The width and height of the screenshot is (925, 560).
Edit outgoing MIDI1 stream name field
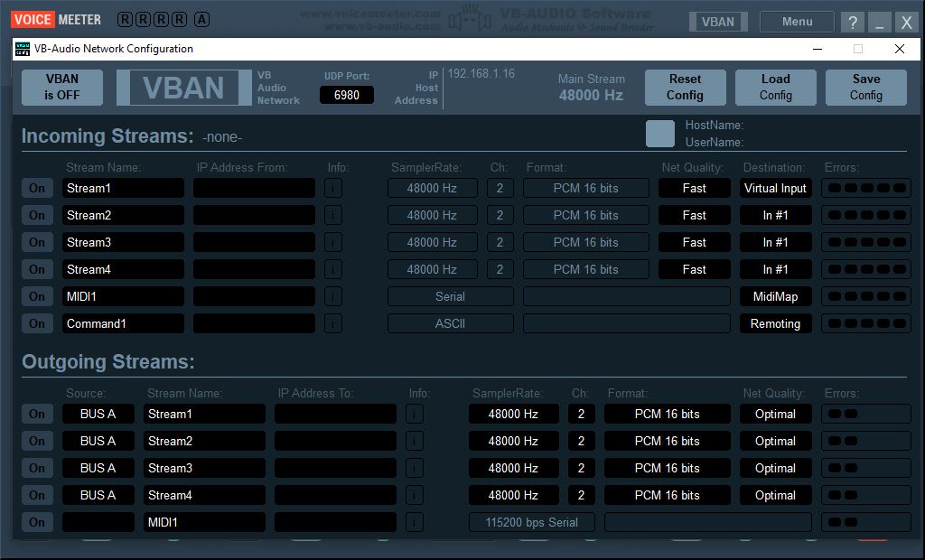204,523
